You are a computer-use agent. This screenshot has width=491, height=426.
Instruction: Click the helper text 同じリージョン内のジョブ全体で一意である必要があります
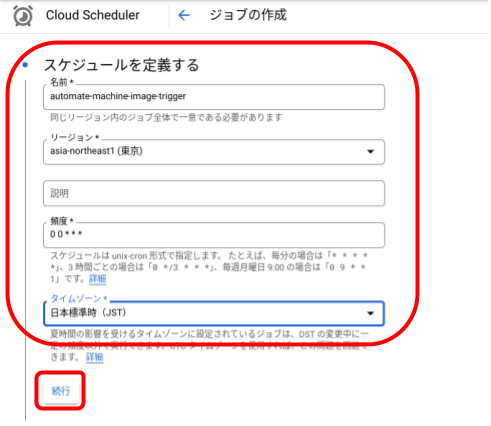pos(166,117)
